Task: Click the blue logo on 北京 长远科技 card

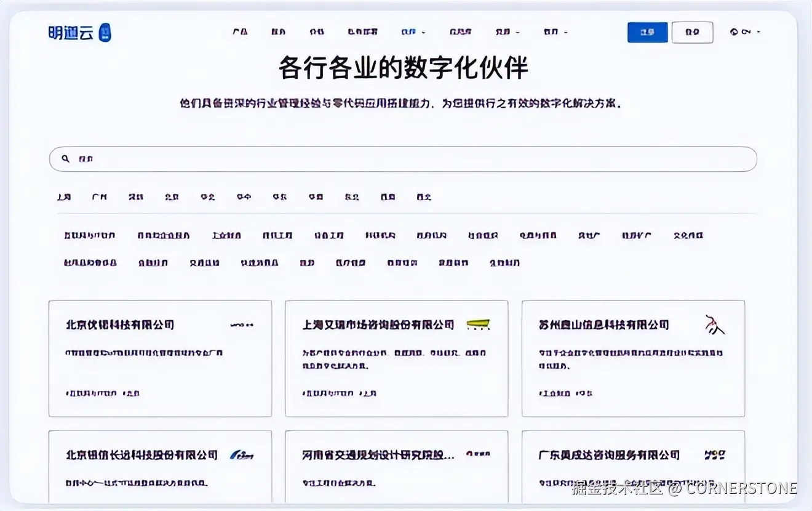Action: point(242,455)
